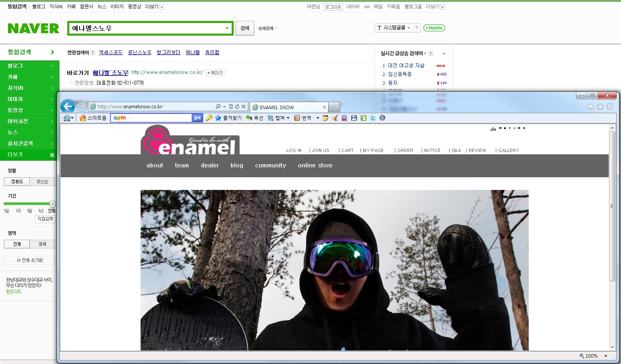Screen dimensions: 621x364
Task: Open 즐겨찾기 in the toolbar
Action: [228, 118]
